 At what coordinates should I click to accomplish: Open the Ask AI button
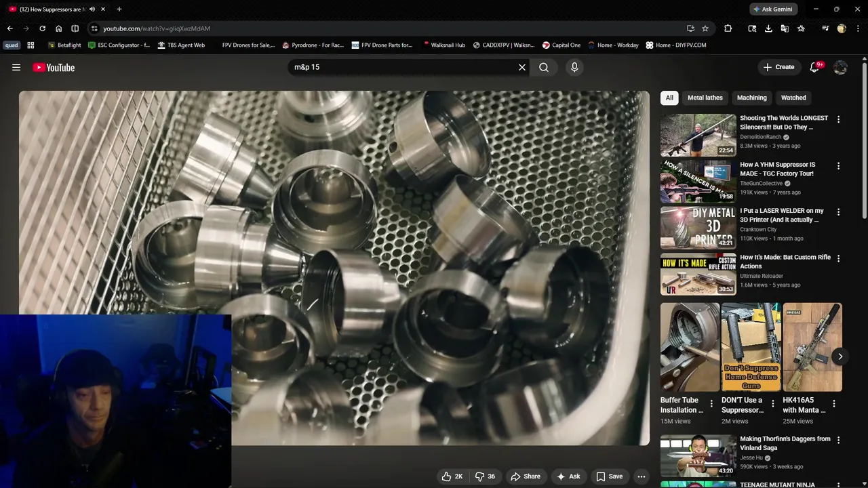568,476
